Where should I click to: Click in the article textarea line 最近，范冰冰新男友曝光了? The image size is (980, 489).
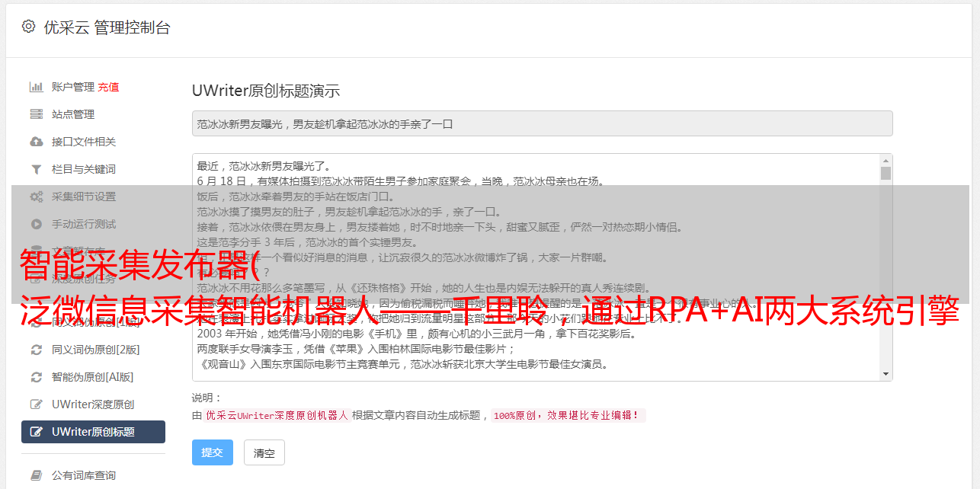265,166
